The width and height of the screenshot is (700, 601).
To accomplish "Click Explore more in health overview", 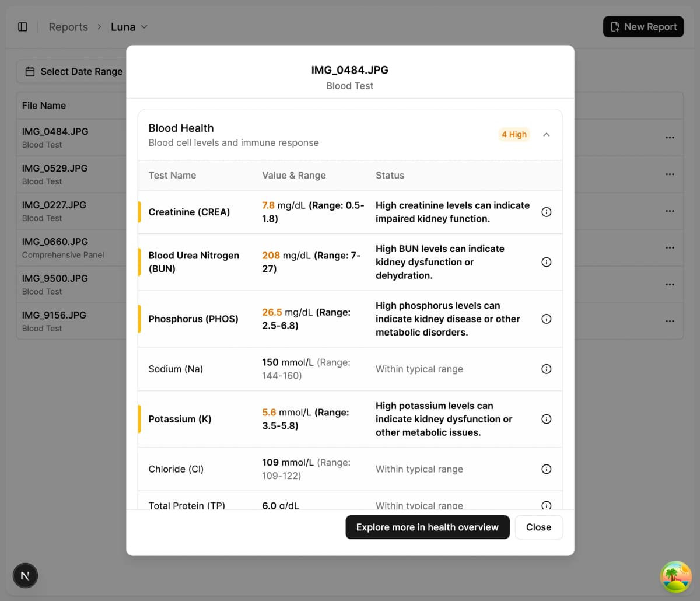I will [x=427, y=527].
